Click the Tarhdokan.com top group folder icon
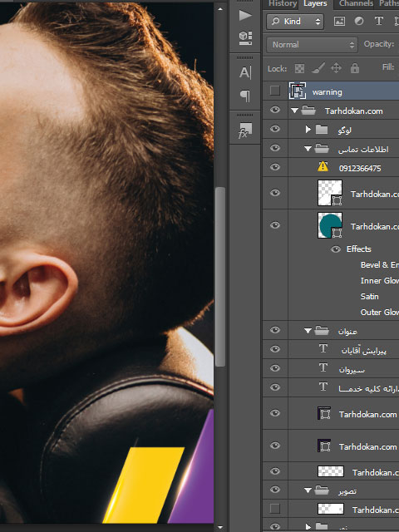The image size is (399, 532). tap(308, 111)
